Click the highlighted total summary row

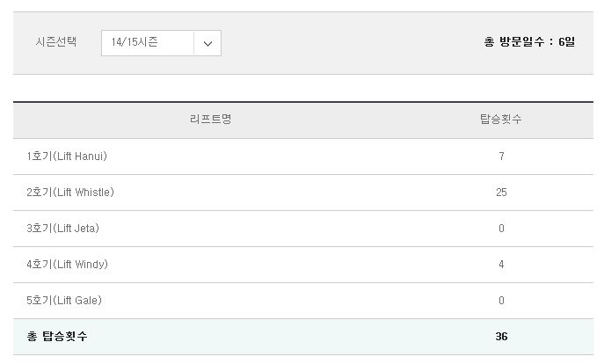[x=303, y=337]
